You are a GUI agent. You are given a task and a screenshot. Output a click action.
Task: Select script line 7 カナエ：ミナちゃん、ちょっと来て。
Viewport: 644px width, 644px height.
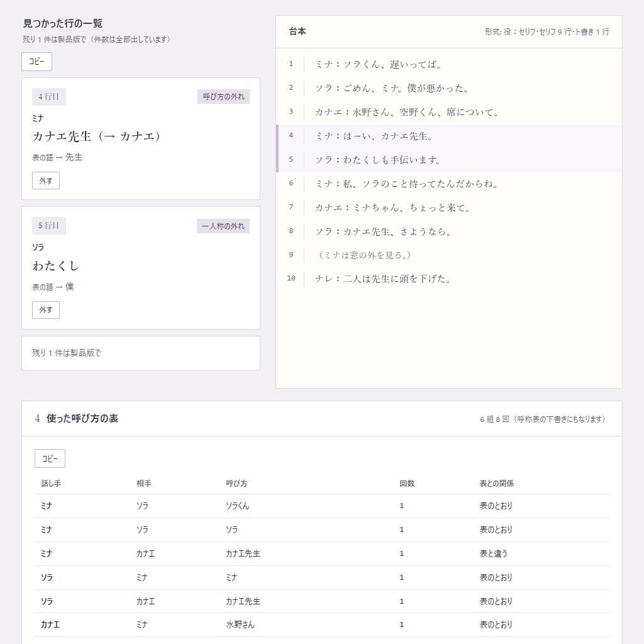tap(449, 208)
